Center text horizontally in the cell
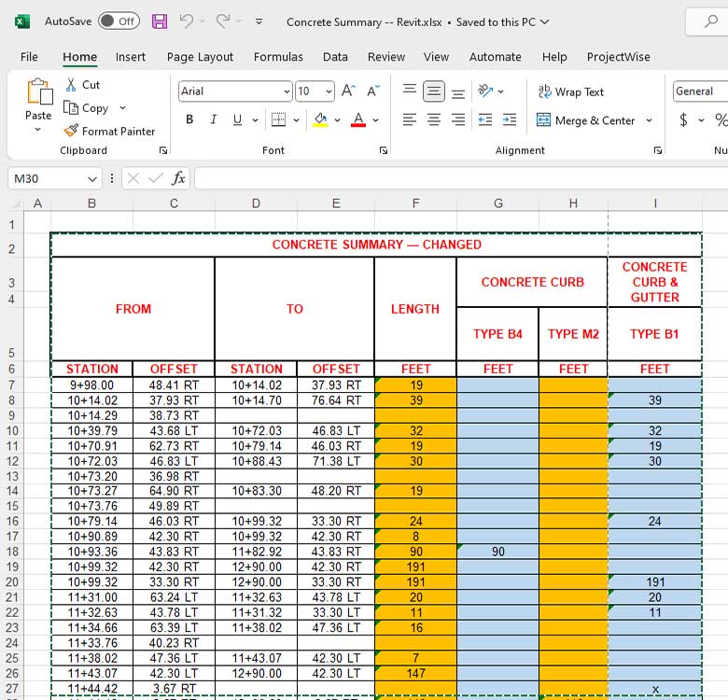Viewport: 728px width, 700px height. 434,119
